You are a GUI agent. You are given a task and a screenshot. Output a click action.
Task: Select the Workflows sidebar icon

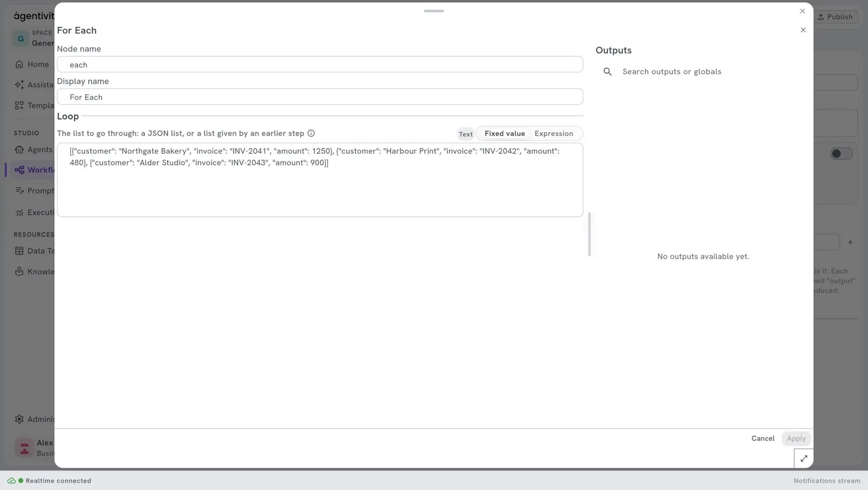(x=20, y=170)
